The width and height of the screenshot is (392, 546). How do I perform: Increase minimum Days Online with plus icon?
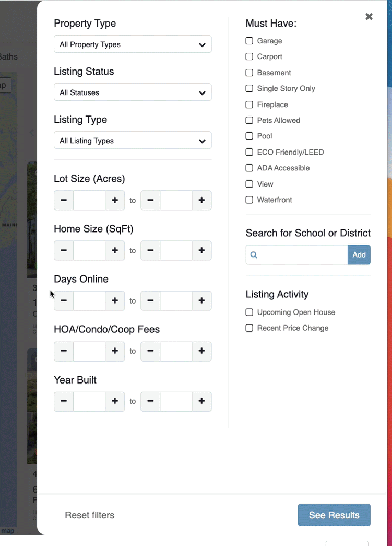tap(115, 300)
